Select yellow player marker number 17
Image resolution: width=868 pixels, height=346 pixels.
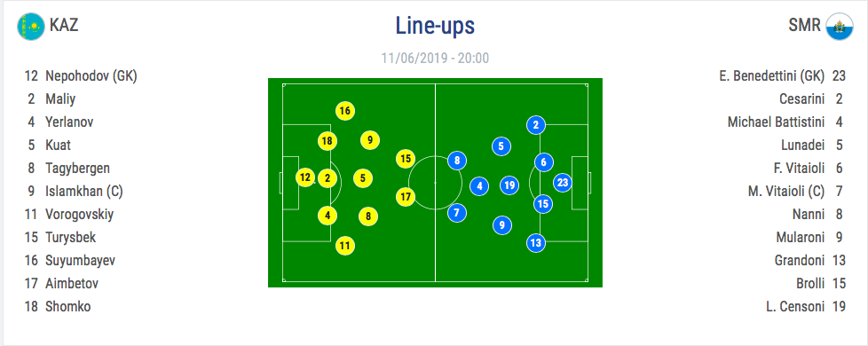tap(406, 197)
